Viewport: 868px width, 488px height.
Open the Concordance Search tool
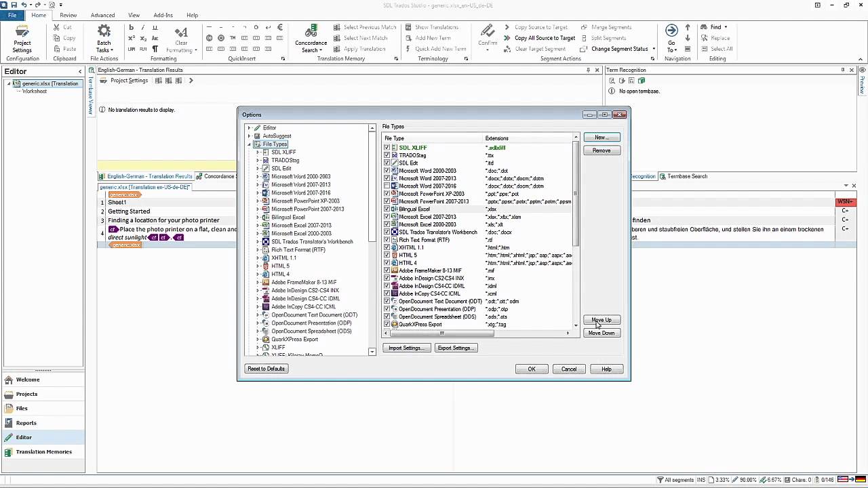311,39
